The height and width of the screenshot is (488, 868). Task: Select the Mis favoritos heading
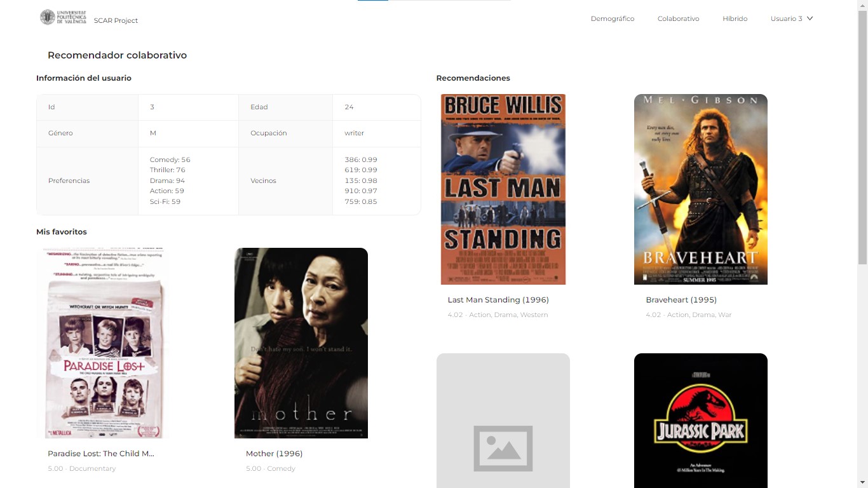tap(62, 232)
